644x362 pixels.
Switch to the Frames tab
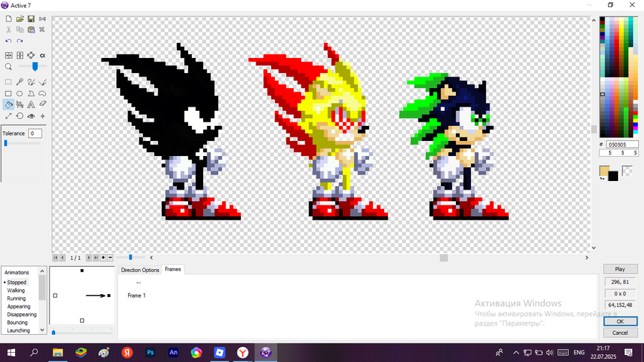[x=172, y=269]
